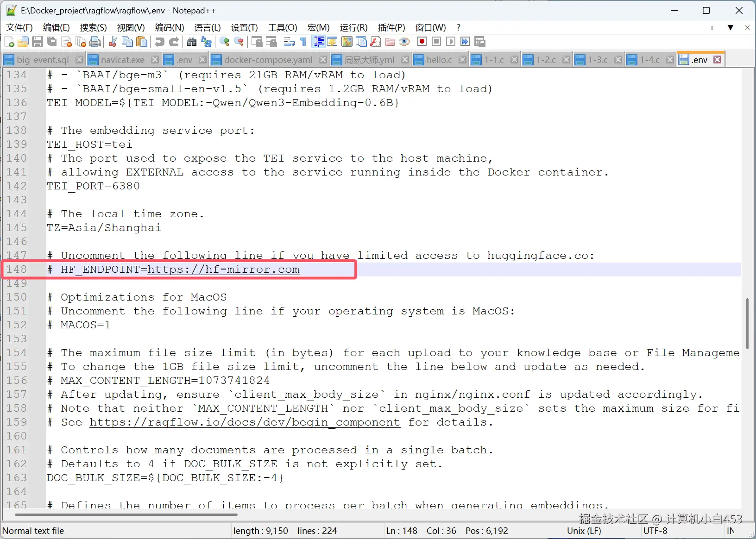Toggle the indent guide button
The image size is (756, 539).
coord(319,42)
